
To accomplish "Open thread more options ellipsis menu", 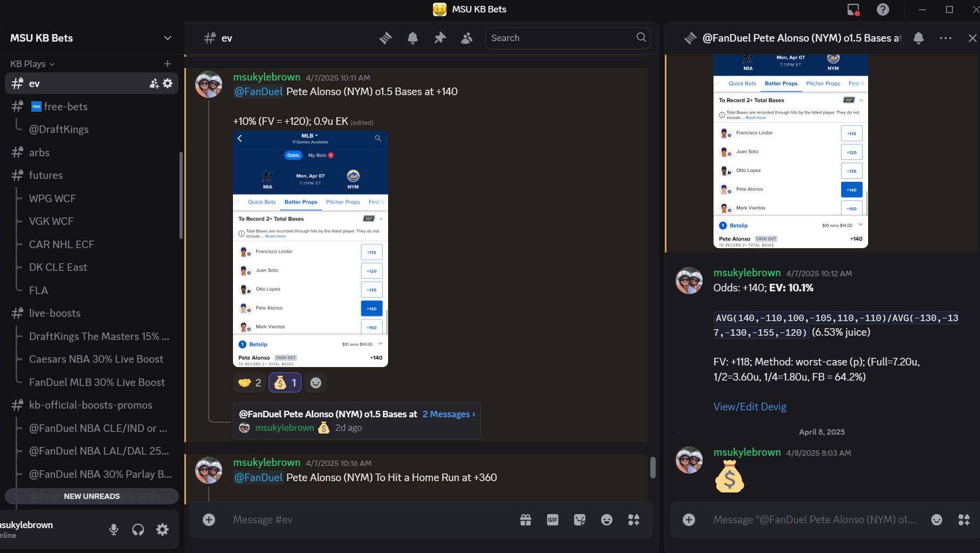I will [x=945, y=38].
